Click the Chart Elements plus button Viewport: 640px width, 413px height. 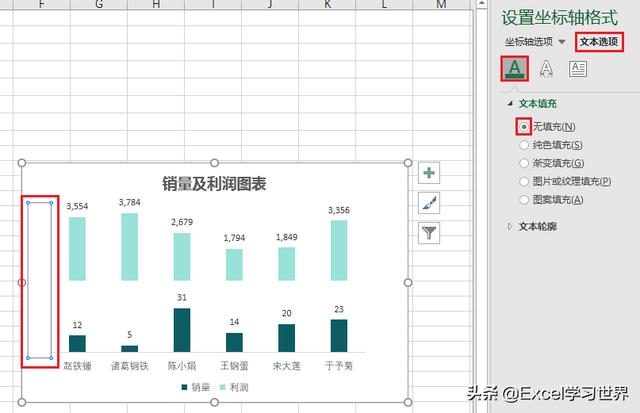click(429, 173)
